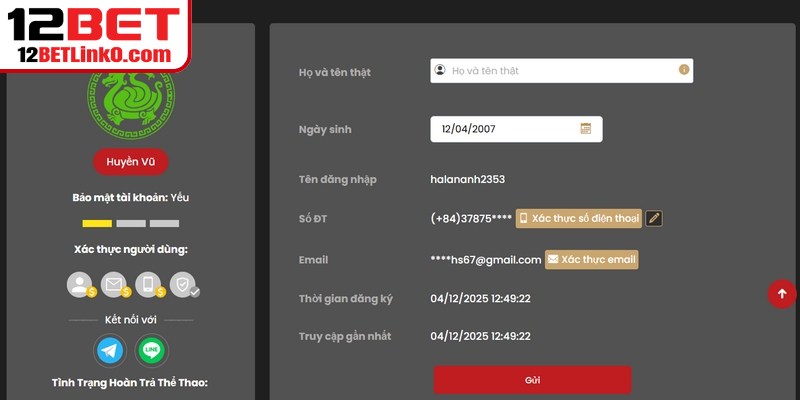Click the 12BET logo
This screenshot has height=400, width=800.
(95, 21)
